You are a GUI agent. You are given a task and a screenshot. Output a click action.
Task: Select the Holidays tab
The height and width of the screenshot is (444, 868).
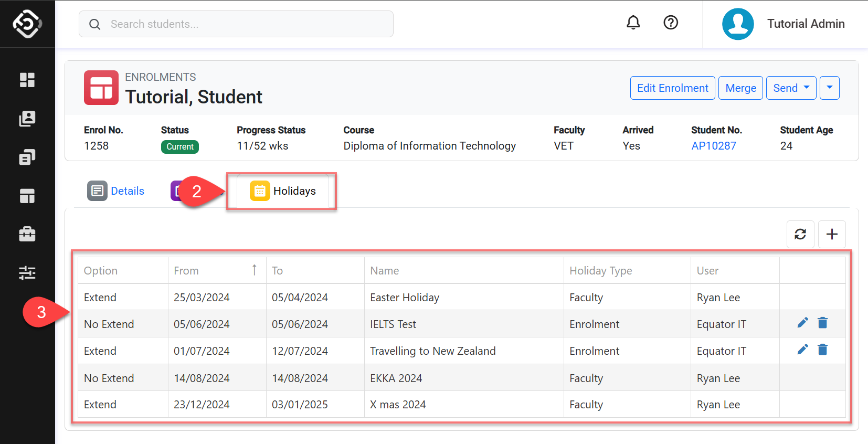pos(283,191)
